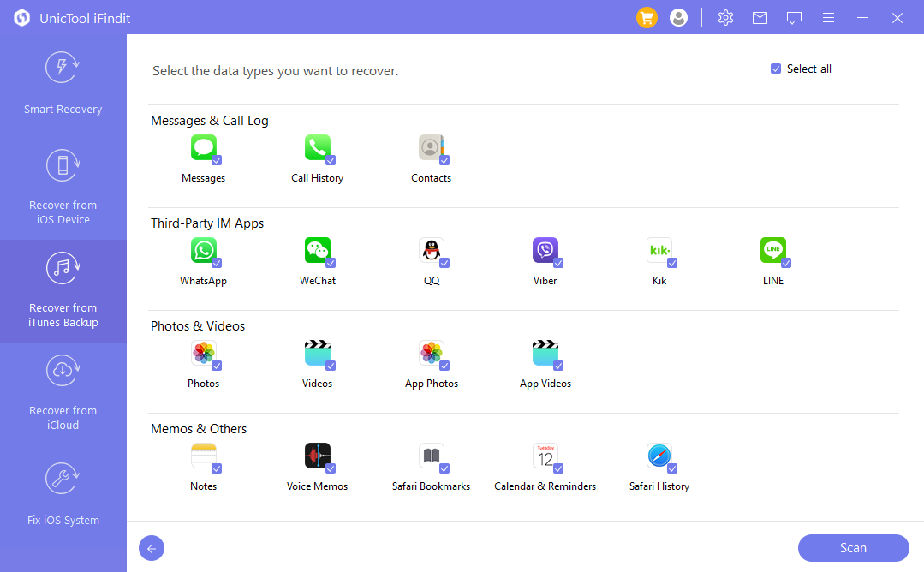The image size is (924, 572).
Task: Open the feedback chat bubble icon
Action: coord(794,18)
